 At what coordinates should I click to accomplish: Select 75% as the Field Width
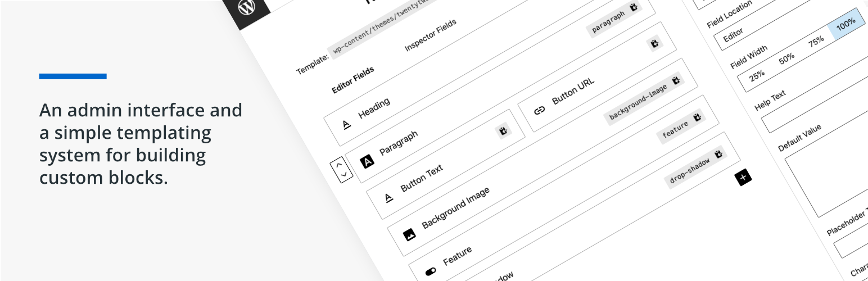[816, 40]
